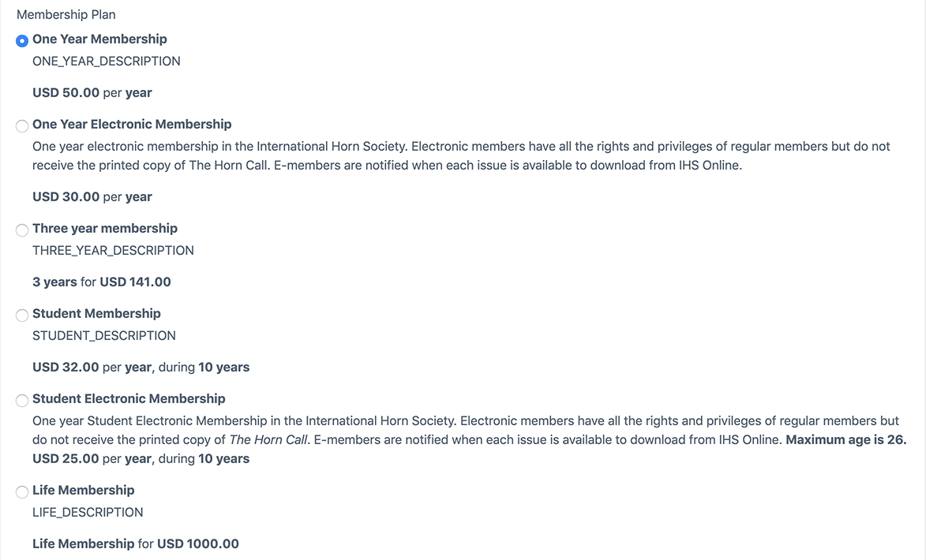Choose the Student Electronic Membership radio button
Viewport: 926px width, 560px height.
[x=22, y=401]
